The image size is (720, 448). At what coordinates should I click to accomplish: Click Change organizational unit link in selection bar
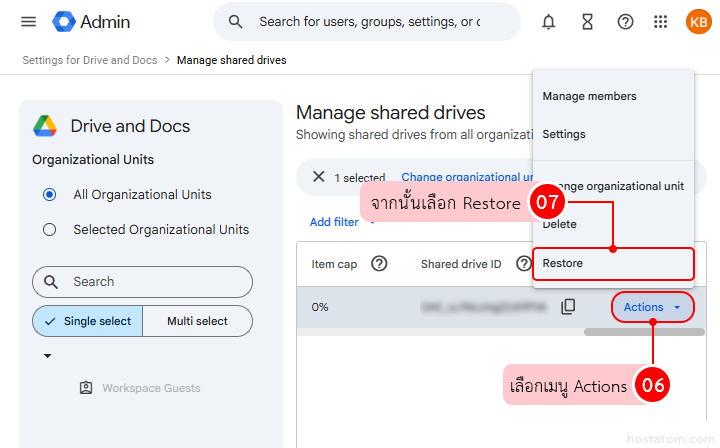click(x=467, y=177)
